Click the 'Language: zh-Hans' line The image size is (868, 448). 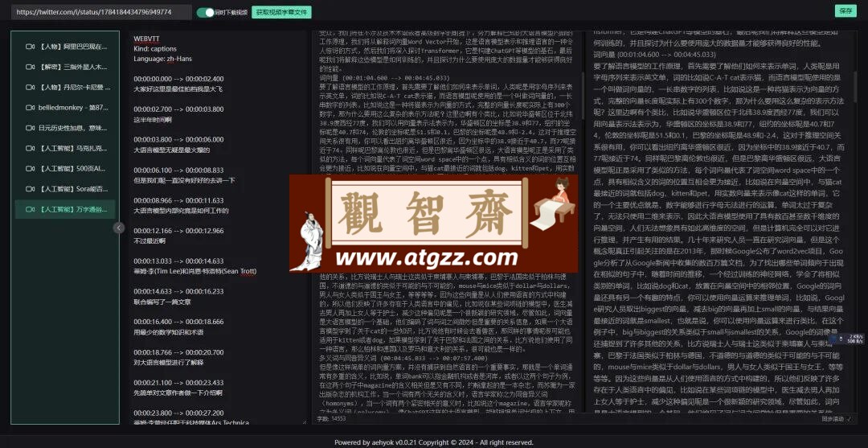tap(162, 59)
